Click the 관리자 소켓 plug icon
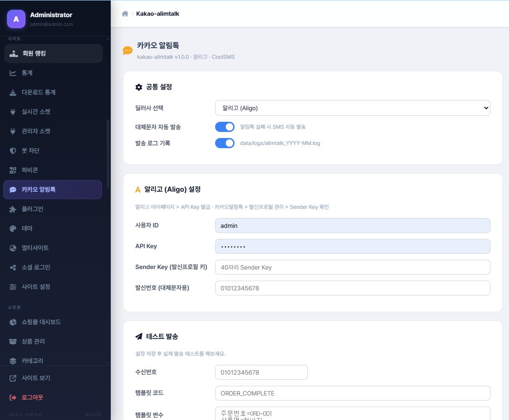This screenshot has width=509, height=420. [13, 132]
